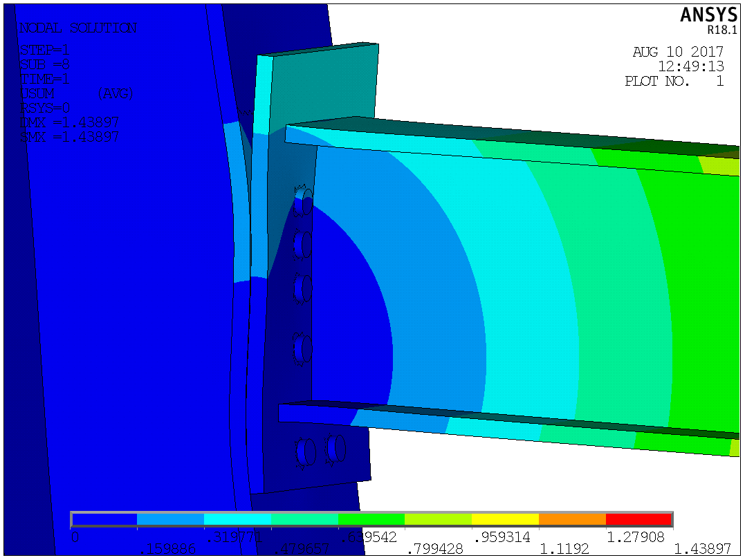The image size is (745, 560).
Task: Click the yellow-green legend color band
Action: pyautogui.click(x=439, y=519)
